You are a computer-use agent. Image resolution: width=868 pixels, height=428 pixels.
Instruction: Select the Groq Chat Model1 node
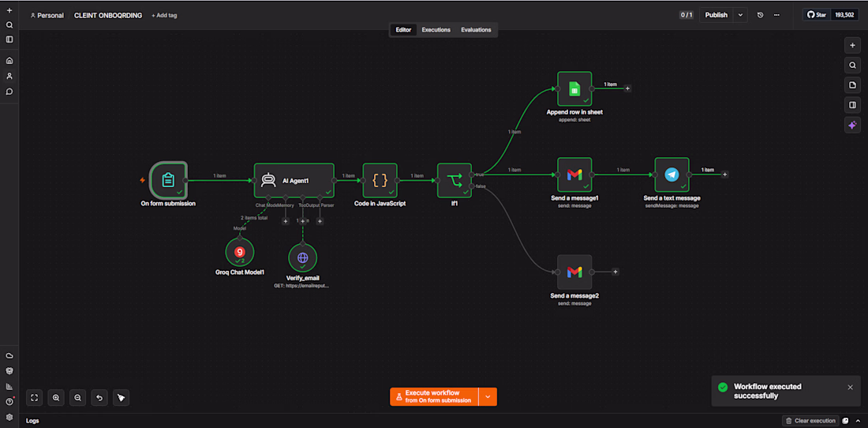click(x=240, y=252)
